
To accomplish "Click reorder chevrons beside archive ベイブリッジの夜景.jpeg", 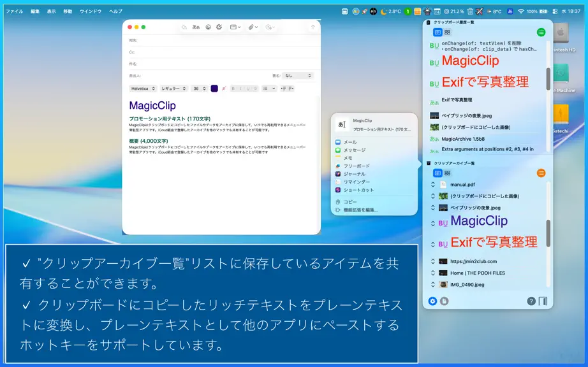I will coord(433,208).
